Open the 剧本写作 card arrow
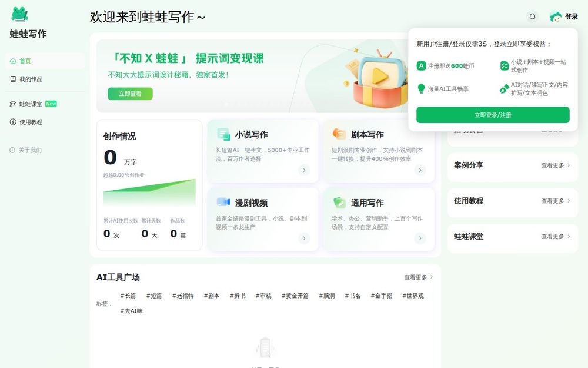 (420, 170)
